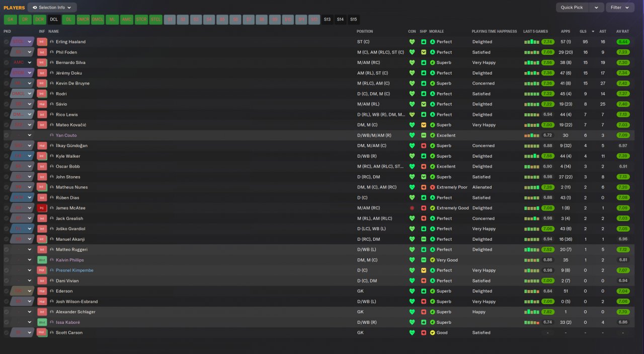Click Scott Carson's condition heart icon
Image resolution: width=644 pixels, height=354 pixels.
(x=412, y=333)
